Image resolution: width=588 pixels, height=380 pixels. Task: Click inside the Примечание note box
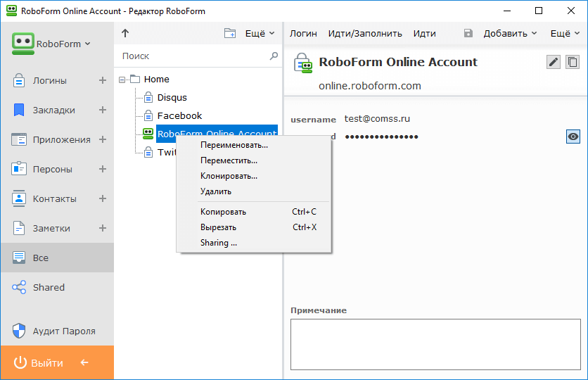[435, 344]
